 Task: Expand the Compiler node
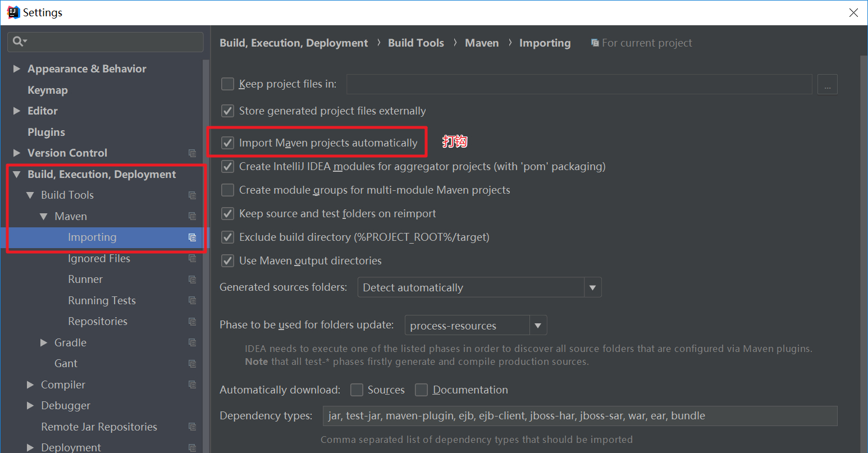pos(30,385)
